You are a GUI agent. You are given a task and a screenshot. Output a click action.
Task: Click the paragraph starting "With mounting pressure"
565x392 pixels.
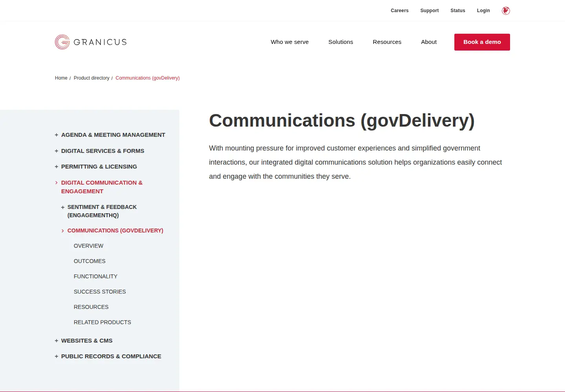pyautogui.click(x=355, y=162)
